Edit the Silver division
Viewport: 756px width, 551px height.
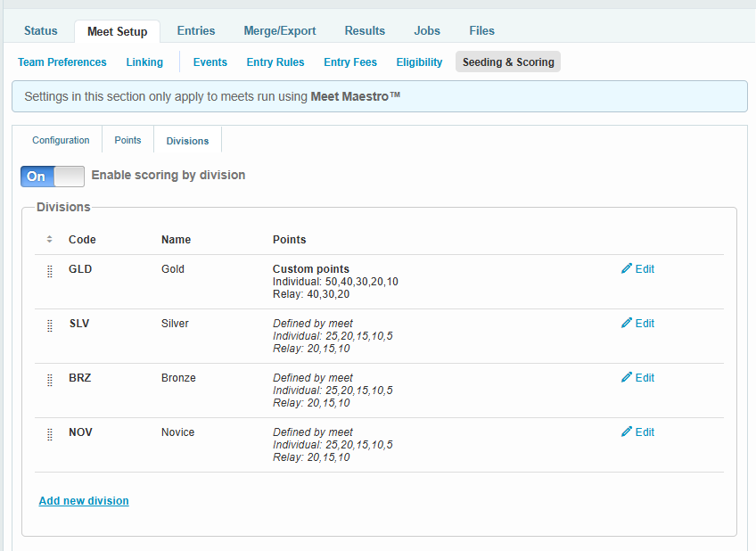[x=637, y=324]
